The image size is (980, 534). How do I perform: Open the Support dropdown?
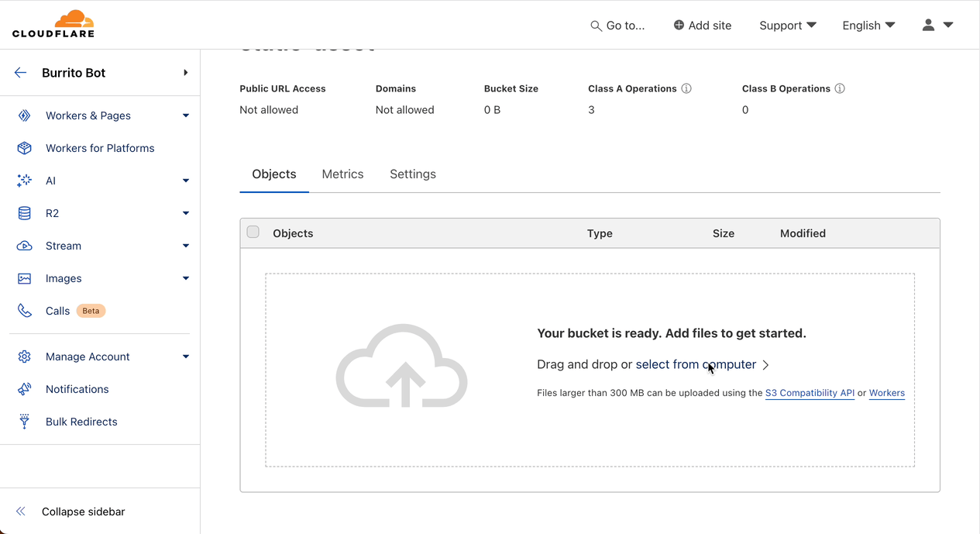click(x=787, y=26)
